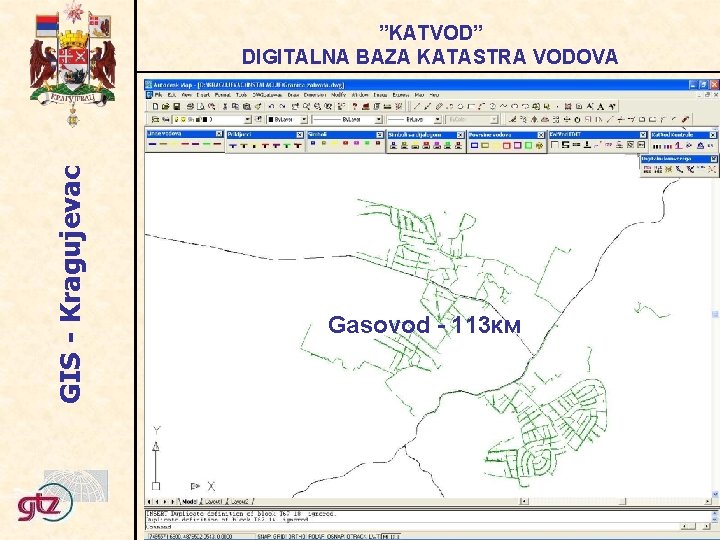Click the horizontal scrollbar of drawing area
The height and width of the screenshot is (540, 720).
pos(615,501)
